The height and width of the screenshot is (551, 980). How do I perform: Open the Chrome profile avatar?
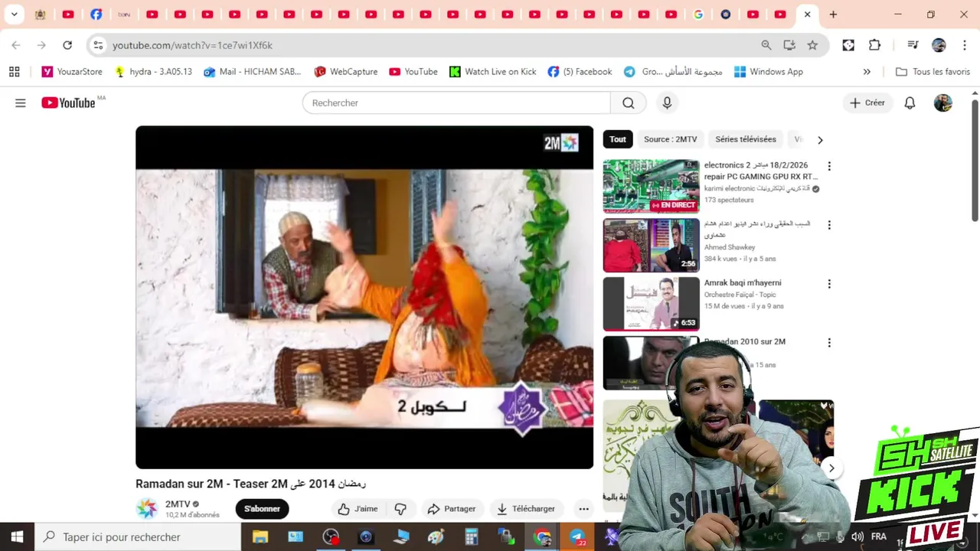939,45
